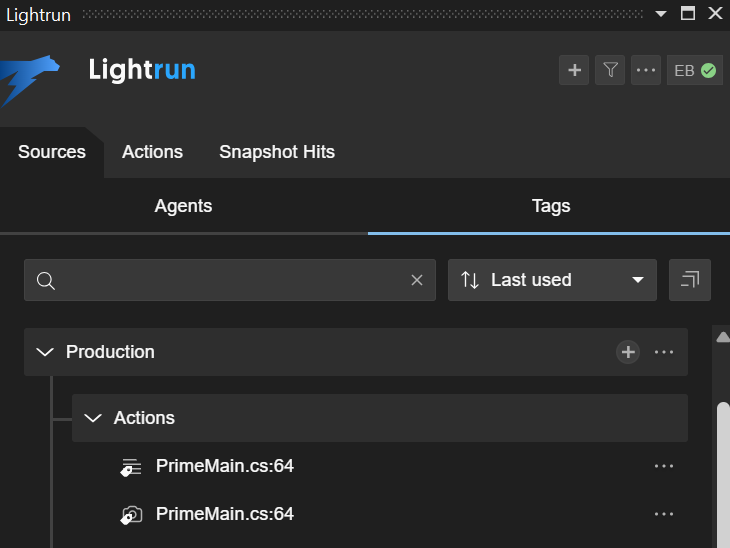Click the collapse all icon button
This screenshot has height=548, width=730.
pyautogui.click(x=690, y=280)
